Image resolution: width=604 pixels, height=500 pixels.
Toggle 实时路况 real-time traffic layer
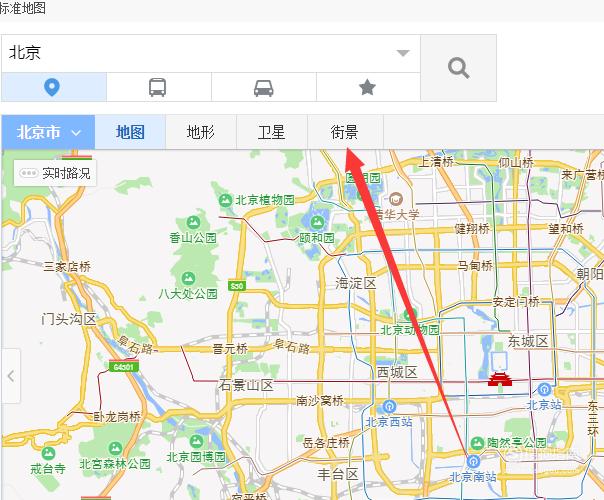pos(55,173)
